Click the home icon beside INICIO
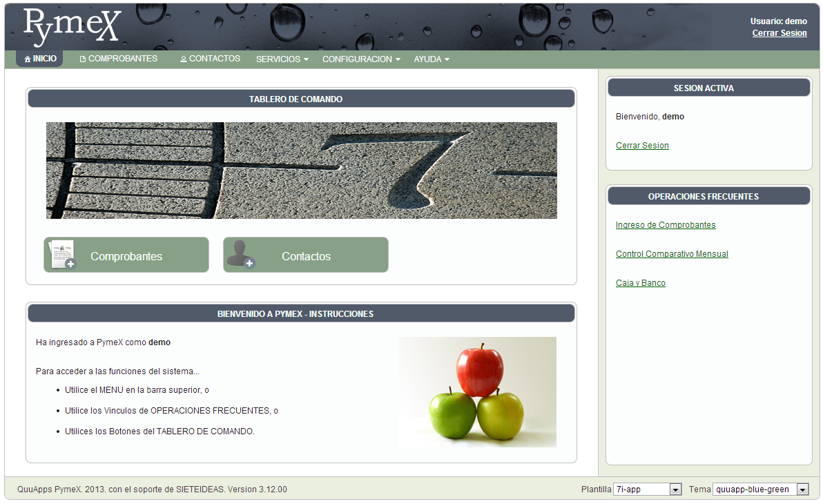This screenshot has height=504, width=823. [x=28, y=59]
